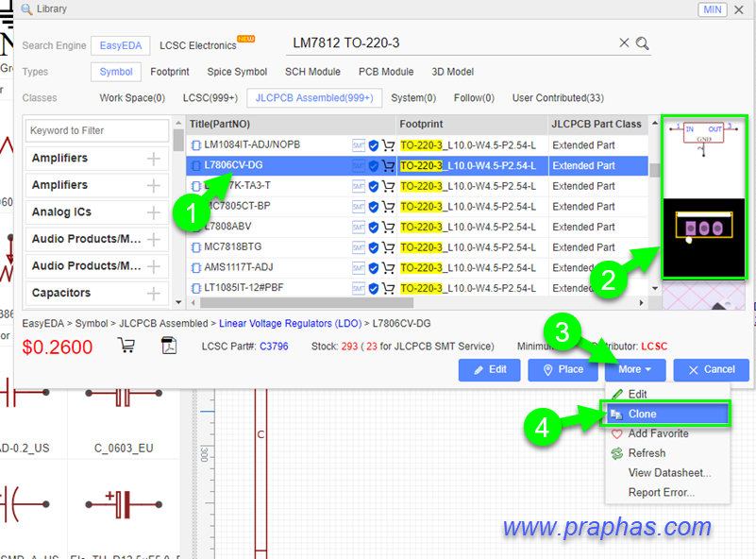Click the parts table vertical scroll-down arrow
This screenshot has height=559, width=756.
click(x=655, y=288)
